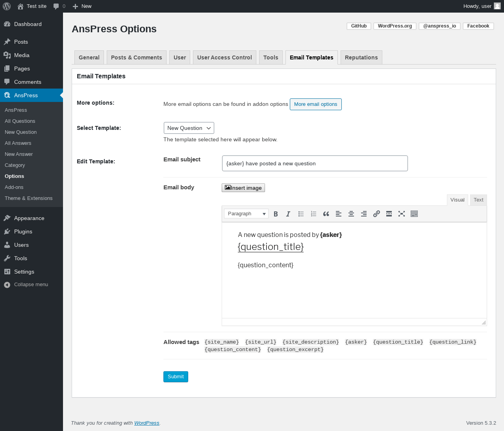This screenshot has width=504, height=431.
Task: Open the Select Template dropdown
Action: coord(189,128)
